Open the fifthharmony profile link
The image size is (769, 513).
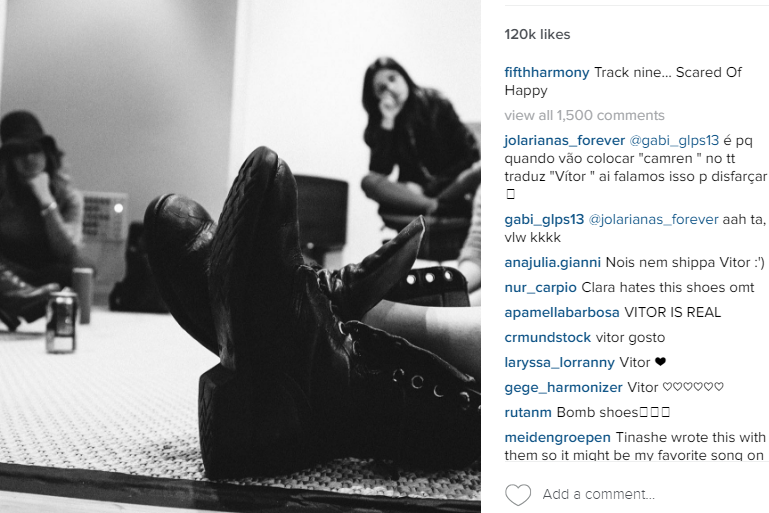(x=547, y=73)
